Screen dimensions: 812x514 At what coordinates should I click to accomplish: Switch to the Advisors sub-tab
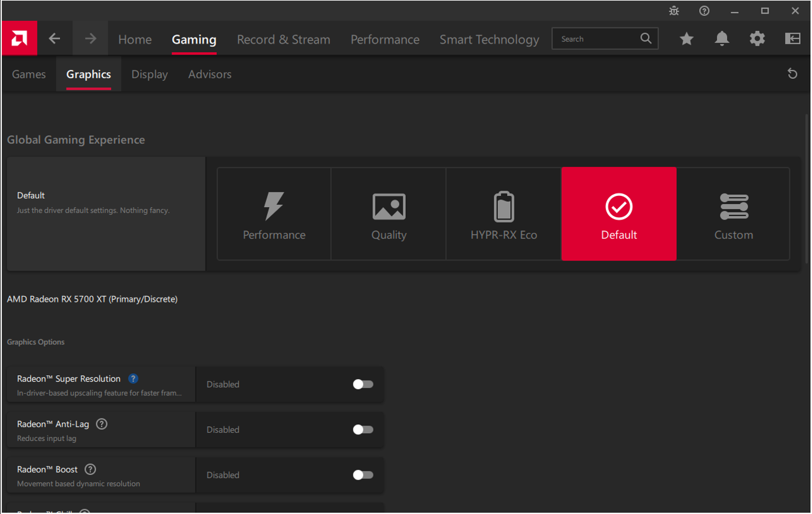(210, 74)
